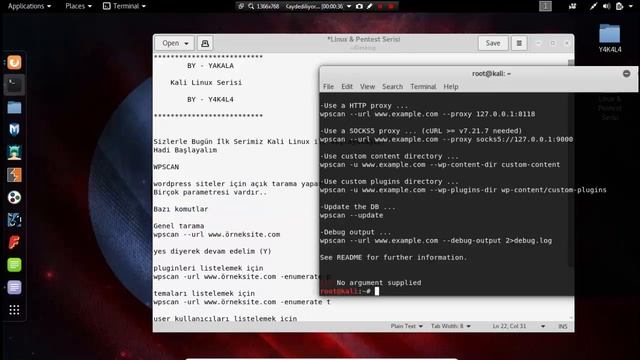Screen dimensions: 640x360
Task: Open the terminal Terminal menu
Action: click(423, 87)
